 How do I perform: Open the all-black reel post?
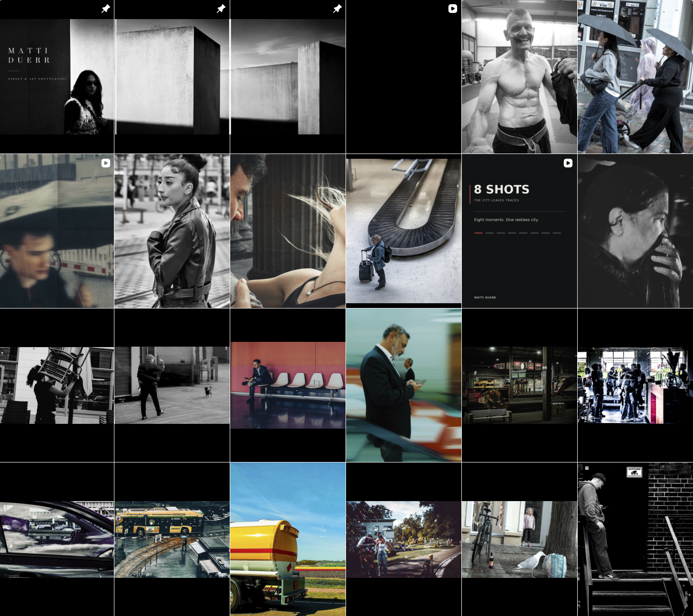pyautogui.click(x=404, y=77)
